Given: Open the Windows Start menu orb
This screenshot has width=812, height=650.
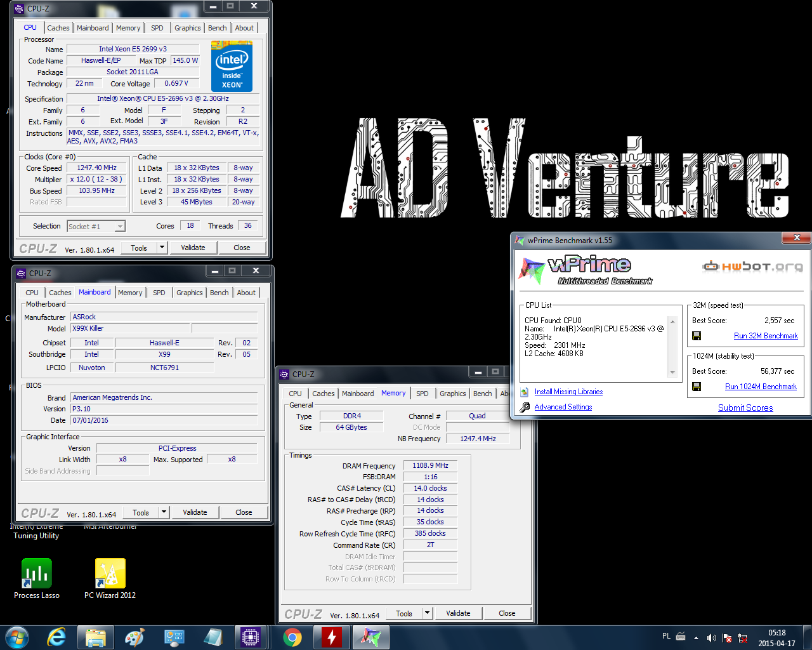Looking at the screenshot, I should click(16, 637).
